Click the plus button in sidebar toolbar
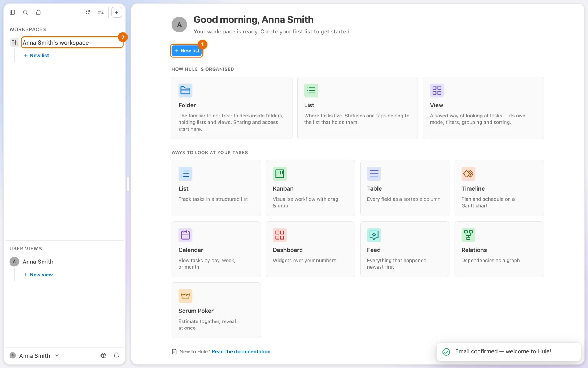Viewport: 588px width, 368px height. pos(116,12)
